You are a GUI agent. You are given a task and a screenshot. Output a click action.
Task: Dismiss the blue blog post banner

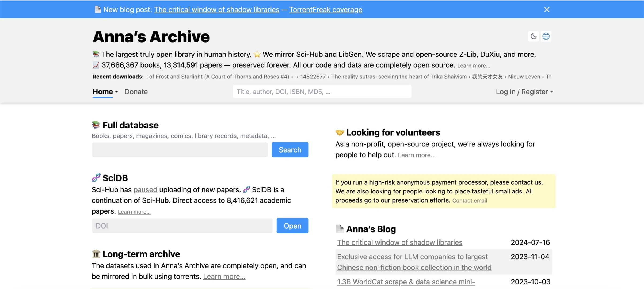(547, 10)
